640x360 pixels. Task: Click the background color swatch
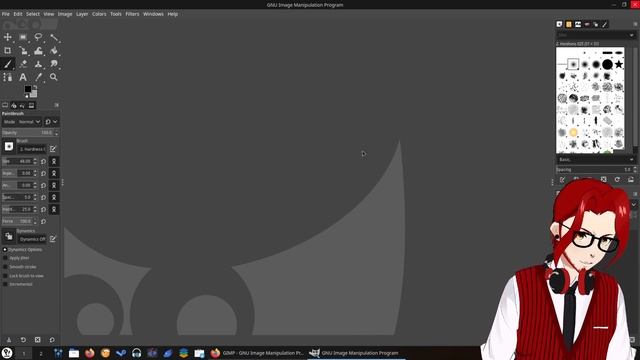point(33,94)
